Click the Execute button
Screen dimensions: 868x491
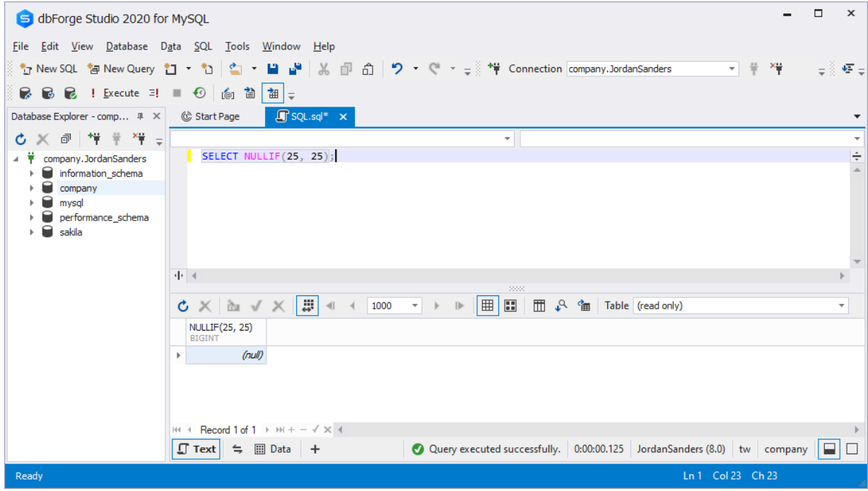coord(115,93)
